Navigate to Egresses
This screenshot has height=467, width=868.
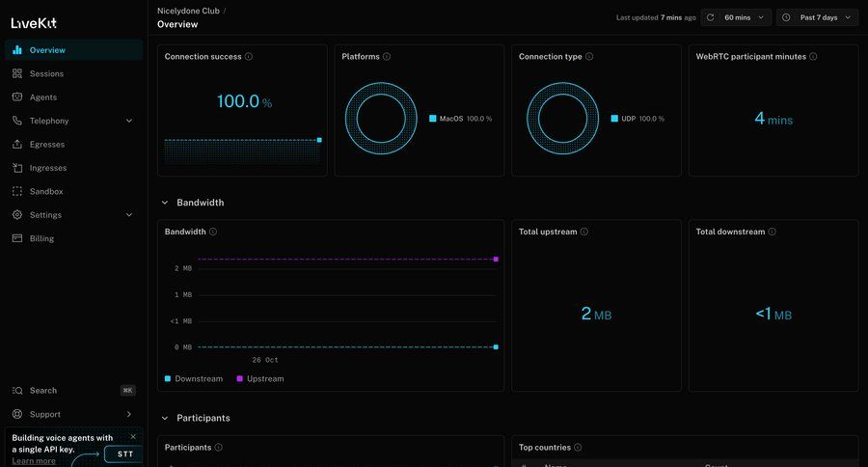[73, 144]
